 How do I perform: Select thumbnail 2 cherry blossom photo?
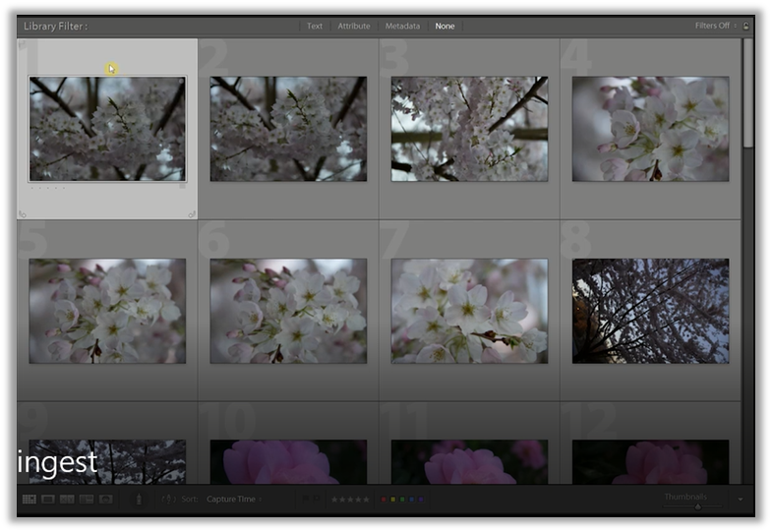pyautogui.click(x=288, y=129)
